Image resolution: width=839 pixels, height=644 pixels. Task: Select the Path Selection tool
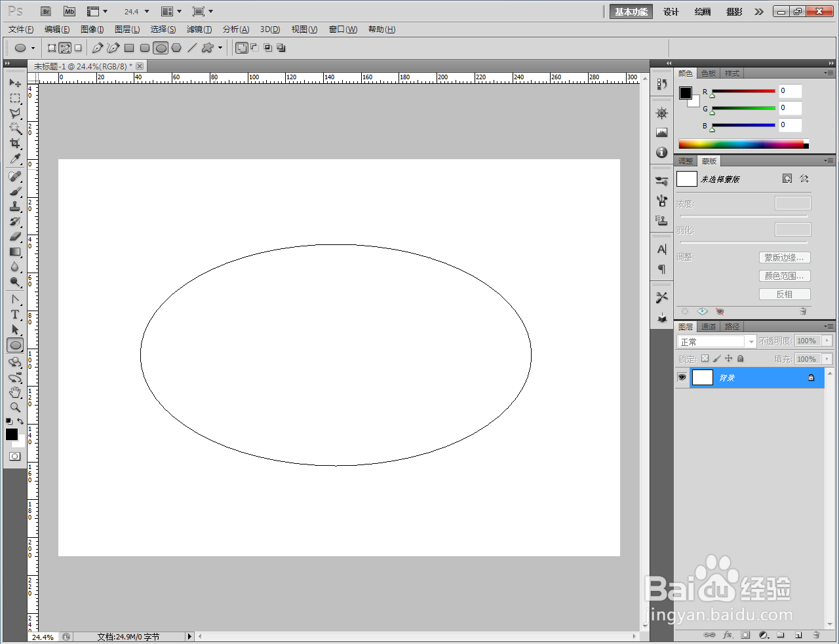tap(15, 330)
